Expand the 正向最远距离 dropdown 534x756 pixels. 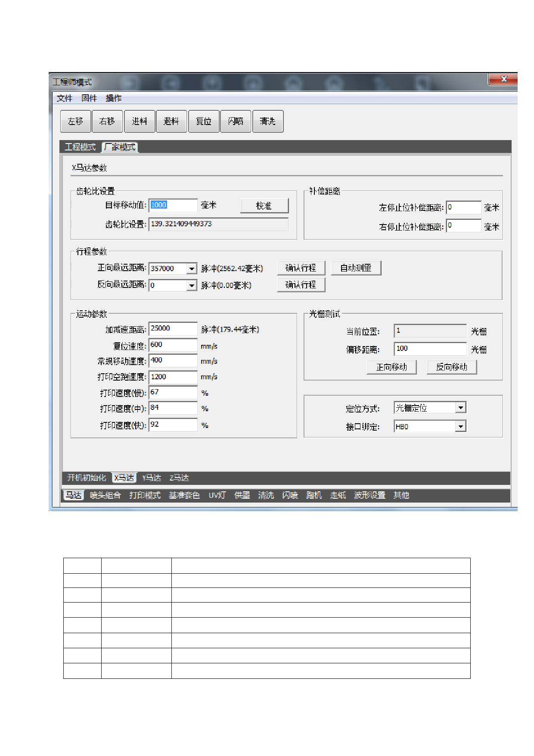pos(192,269)
